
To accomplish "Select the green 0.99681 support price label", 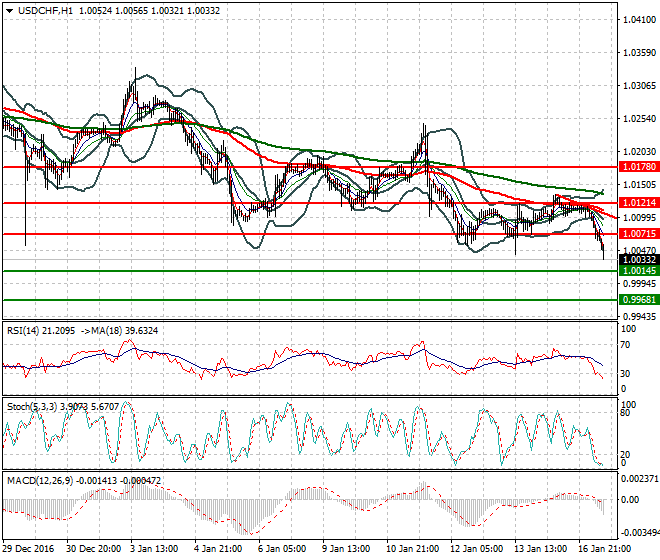I will tap(636, 299).
